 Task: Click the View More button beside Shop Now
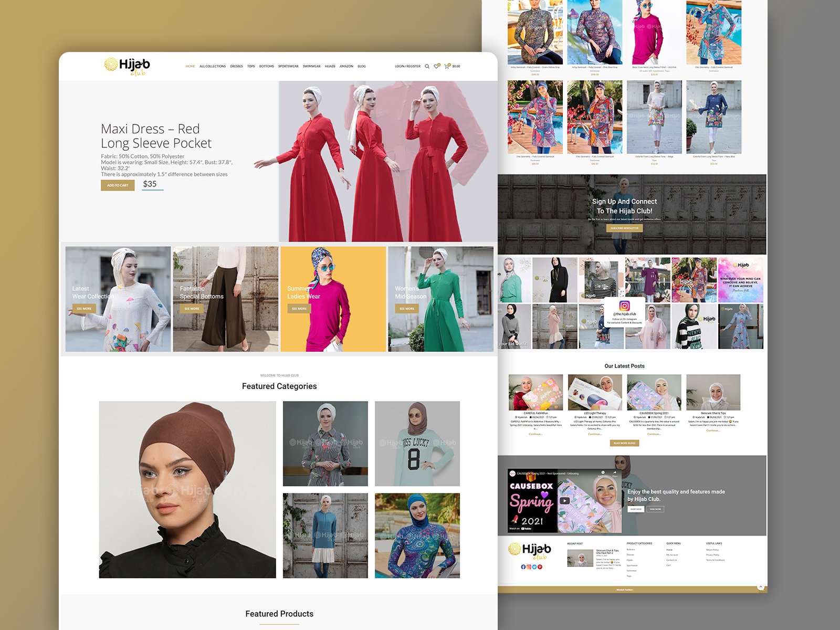pos(655,509)
